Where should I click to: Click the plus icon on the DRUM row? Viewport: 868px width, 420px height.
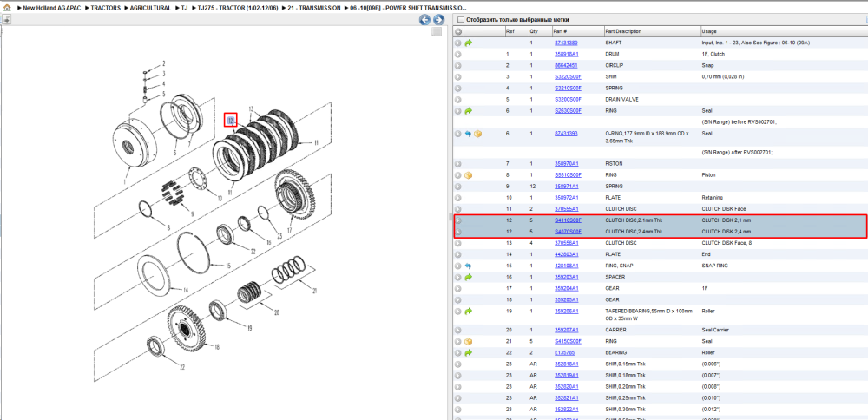458,54
